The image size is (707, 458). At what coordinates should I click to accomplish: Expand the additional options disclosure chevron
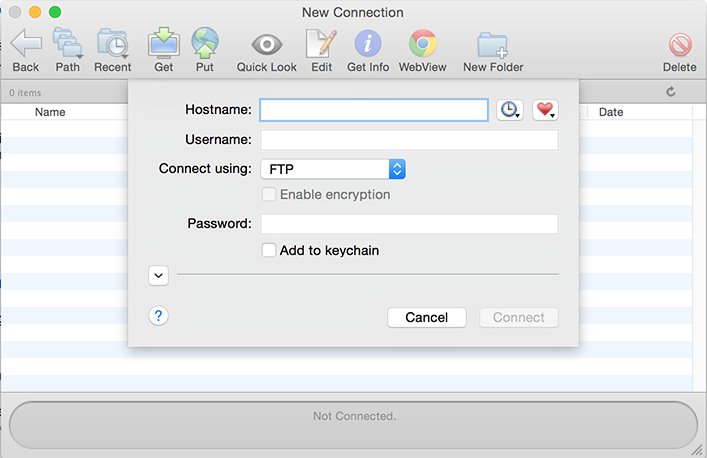(x=158, y=275)
